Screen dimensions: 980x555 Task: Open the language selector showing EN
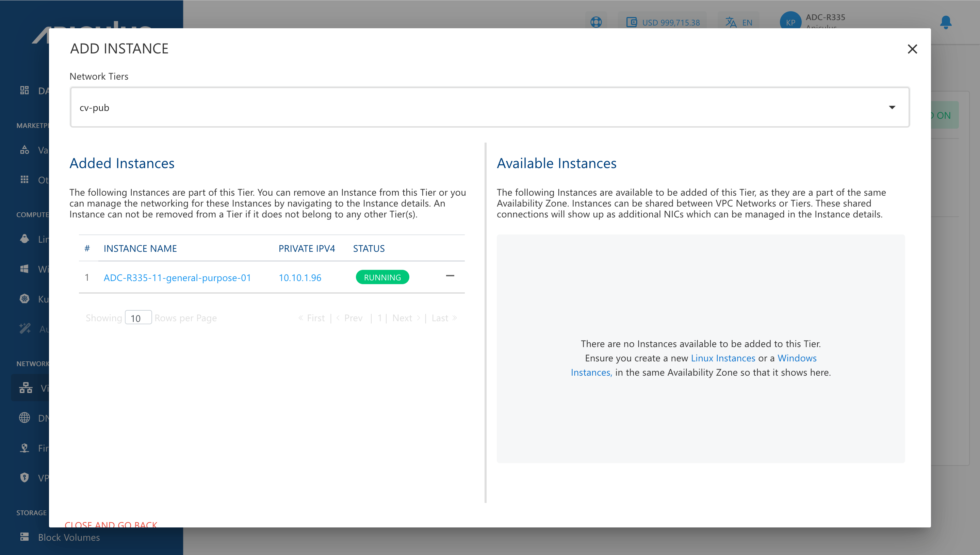(738, 22)
